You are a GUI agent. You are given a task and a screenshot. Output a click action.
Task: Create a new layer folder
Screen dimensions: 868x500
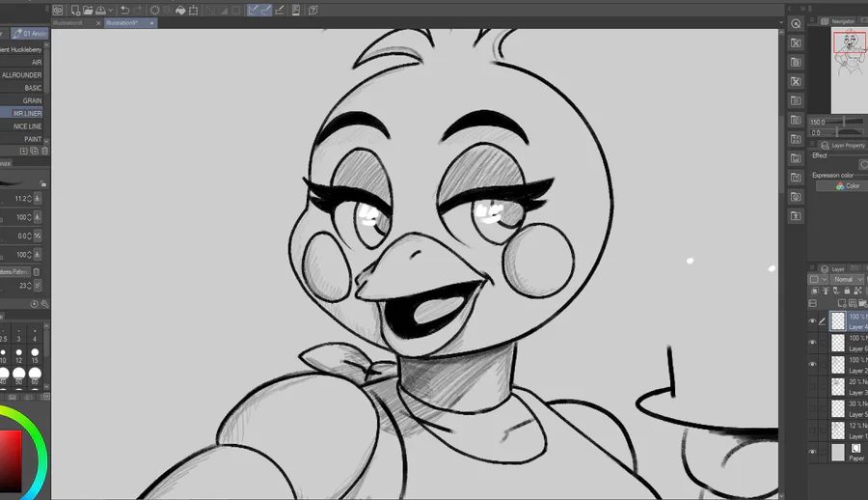pos(862,303)
